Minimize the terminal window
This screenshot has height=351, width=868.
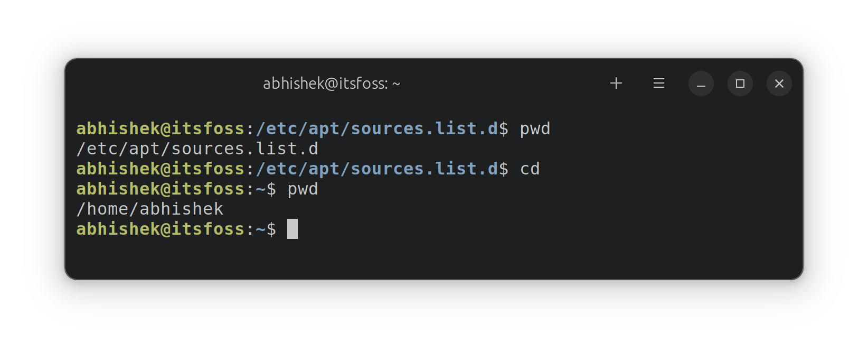701,84
